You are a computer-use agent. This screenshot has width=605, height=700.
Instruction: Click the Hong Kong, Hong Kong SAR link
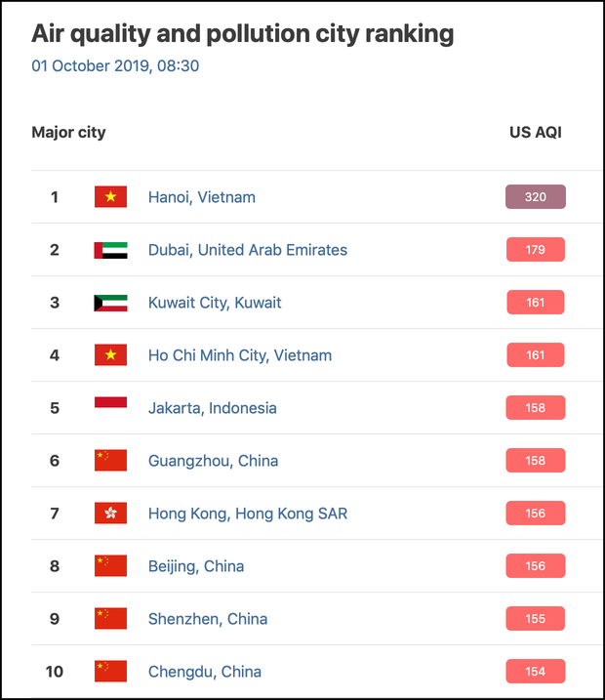[x=248, y=514]
